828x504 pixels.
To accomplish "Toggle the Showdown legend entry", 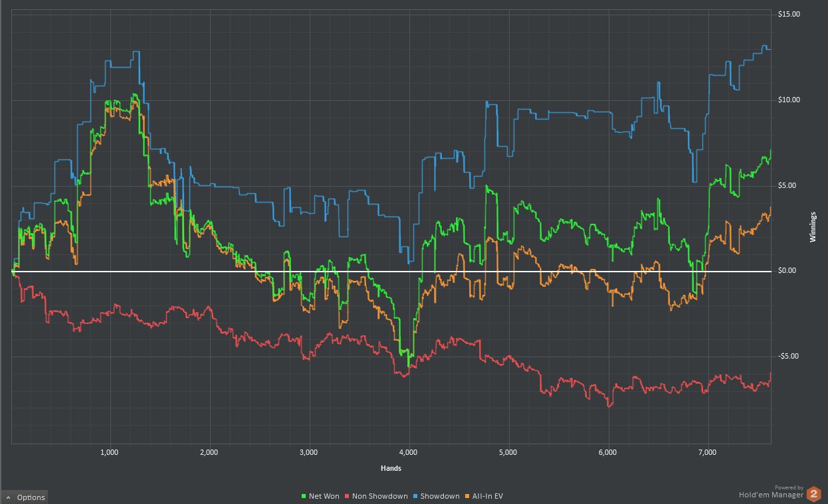I will (x=436, y=496).
